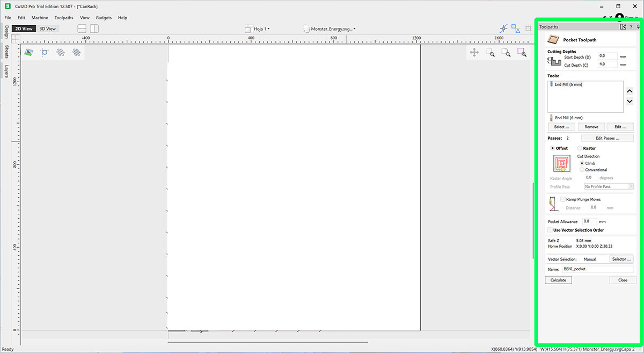The height and width of the screenshot is (353, 644).
Task: Open the Edit menu
Action: click(x=21, y=18)
